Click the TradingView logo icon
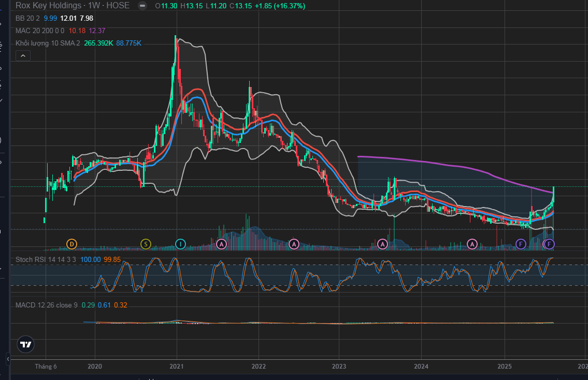This screenshot has height=380, width=588. pyautogui.click(x=26, y=344)
